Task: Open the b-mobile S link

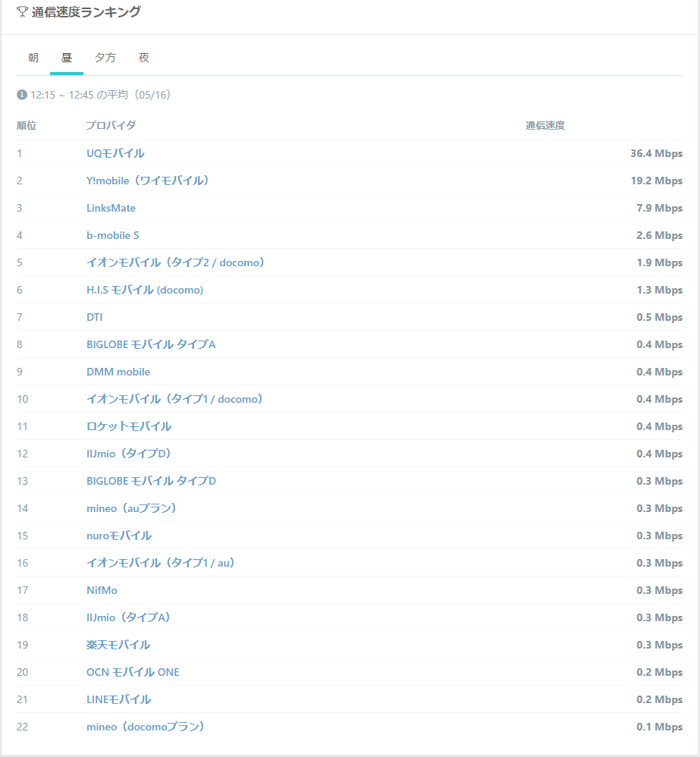Action: point(112,236)
